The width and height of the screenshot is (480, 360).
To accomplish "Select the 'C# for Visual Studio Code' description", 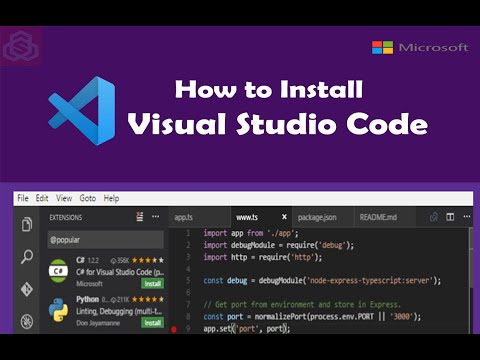I will click(120, 272).
